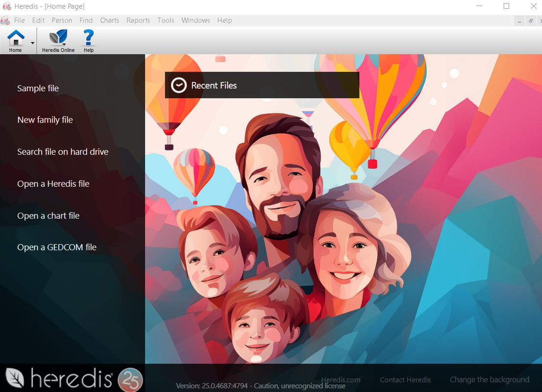Click the Home toolbar icon
542x392 pixels.
click(x=16, y=41)
